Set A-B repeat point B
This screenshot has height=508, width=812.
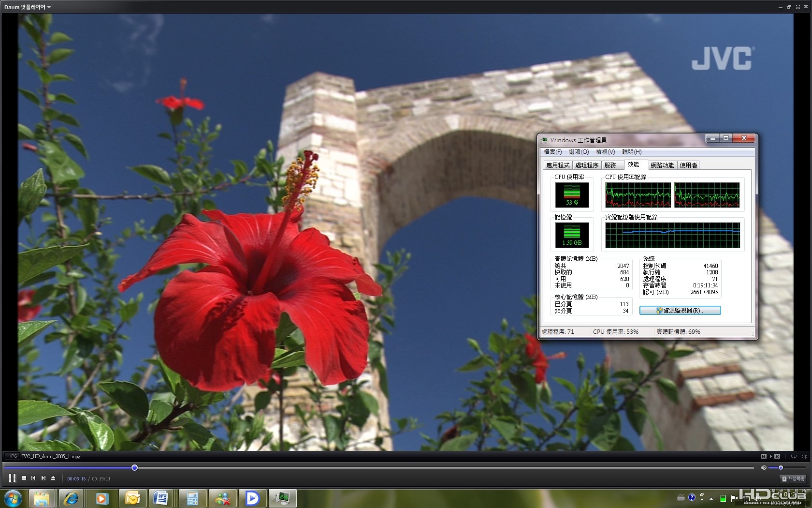point(777,456)
